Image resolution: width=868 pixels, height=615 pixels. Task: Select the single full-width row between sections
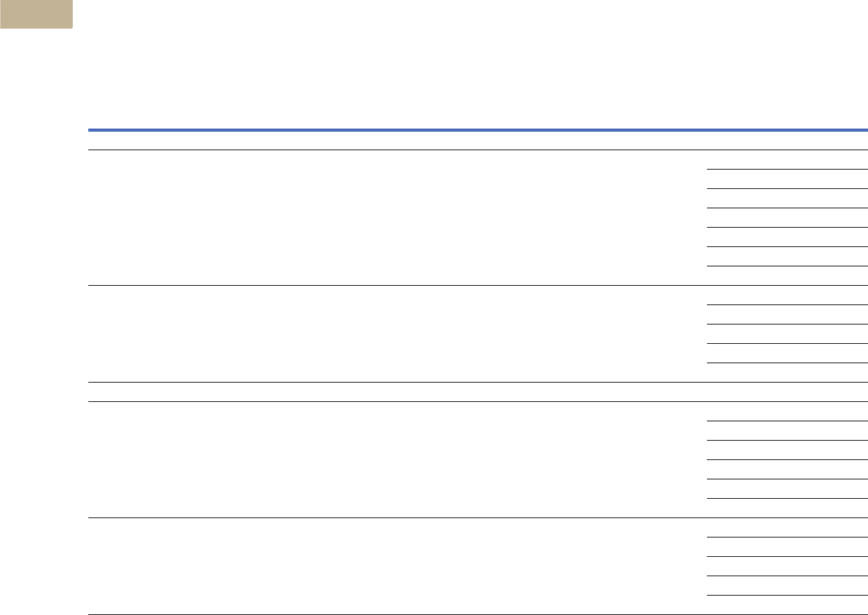pyautogui.click(x=478, y=392)
